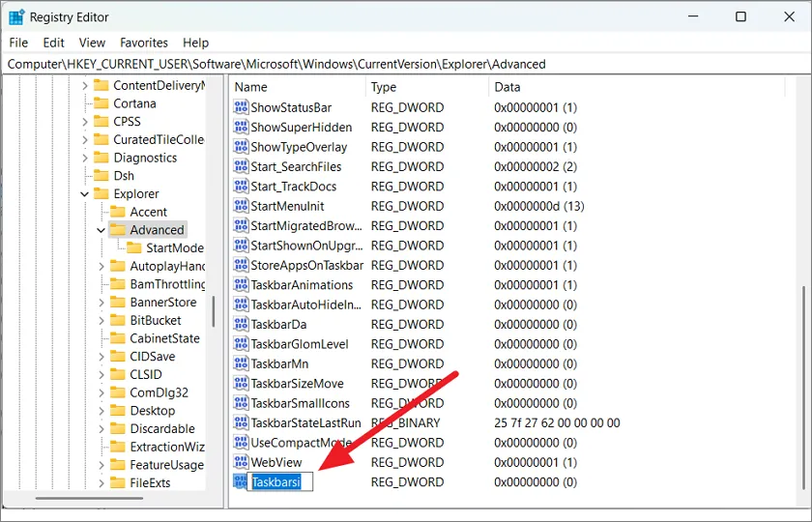Click the tree pane horizontal scrollbar thumb

[89, 499]
